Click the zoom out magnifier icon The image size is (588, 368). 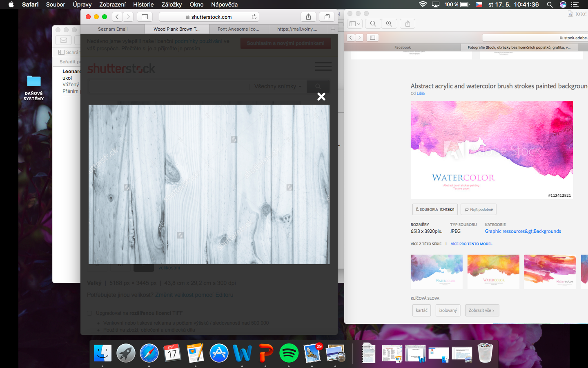373,24
